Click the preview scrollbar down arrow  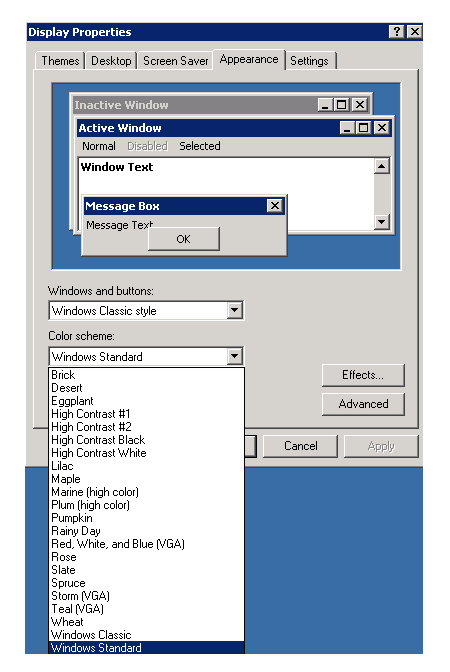click(x=381, y=222)
